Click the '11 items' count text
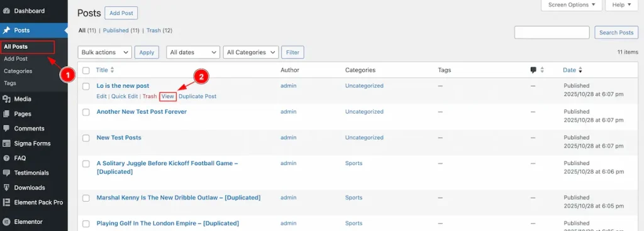Image resolution: width=644 pixels, height=231 pixels. click(x=628, y=52)
